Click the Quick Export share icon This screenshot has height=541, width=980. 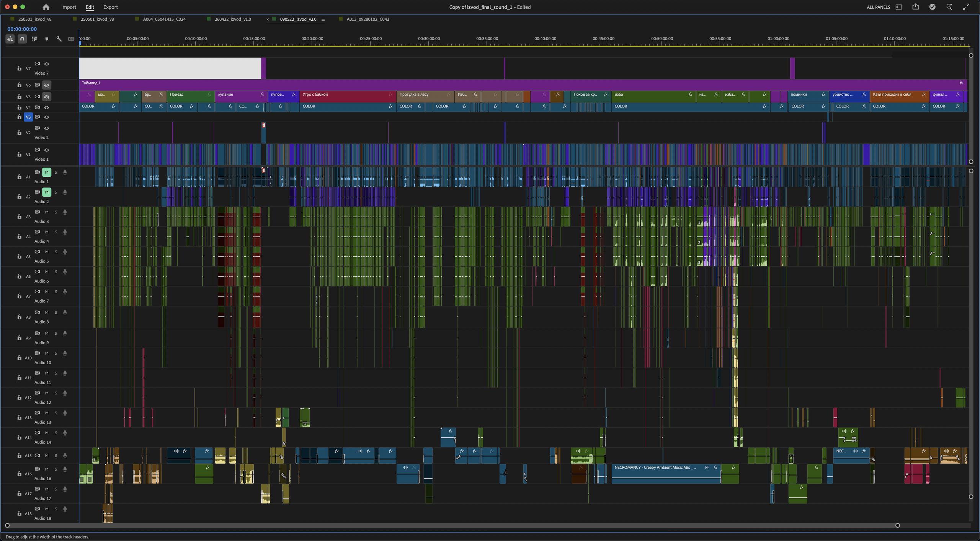point(915,7)
